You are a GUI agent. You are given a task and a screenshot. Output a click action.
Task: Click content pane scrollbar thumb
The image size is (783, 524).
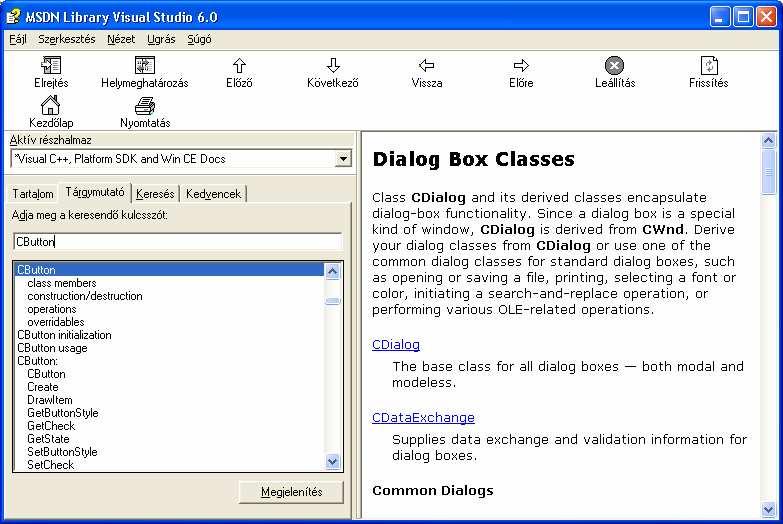pos(769,171)
